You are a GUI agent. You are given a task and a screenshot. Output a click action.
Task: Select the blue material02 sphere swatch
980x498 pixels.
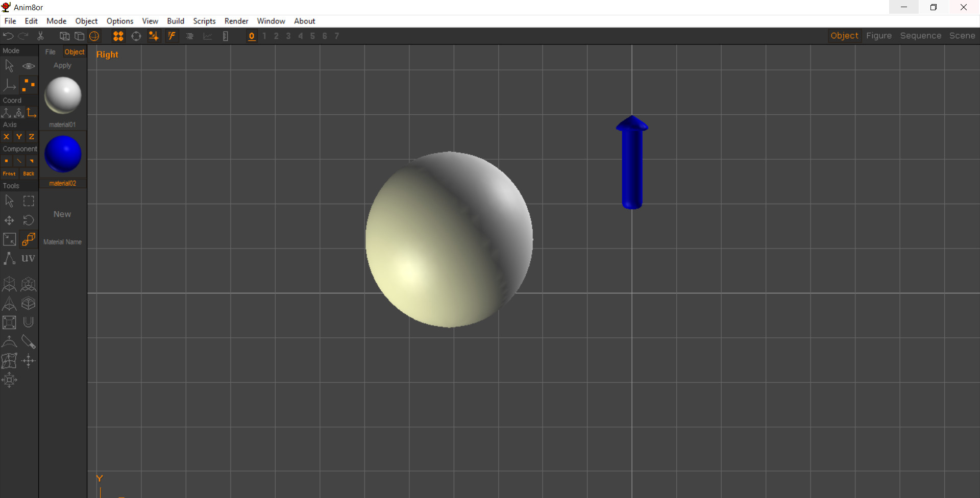click(x=63, y=154)
